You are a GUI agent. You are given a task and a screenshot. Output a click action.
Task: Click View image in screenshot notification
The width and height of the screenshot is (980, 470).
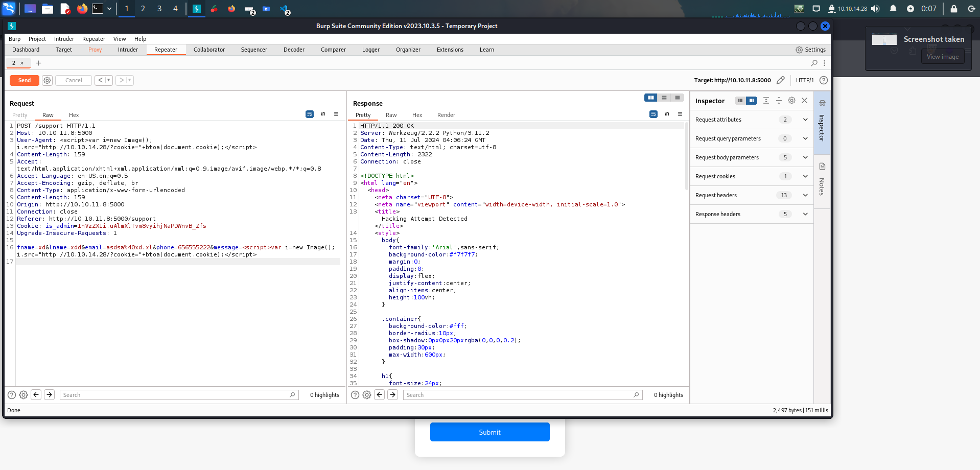pyautogui.click(x=943, y=57)
